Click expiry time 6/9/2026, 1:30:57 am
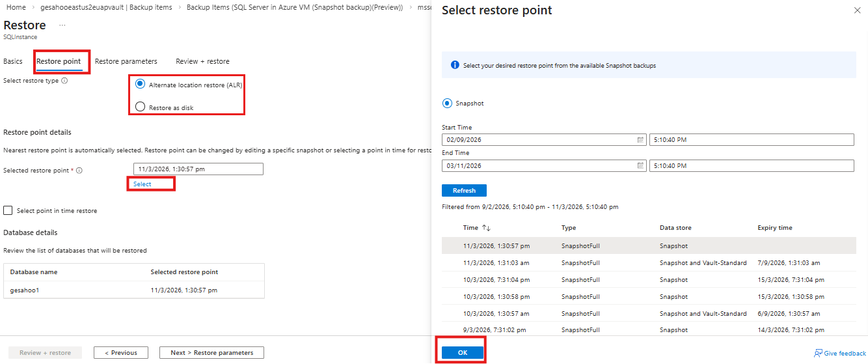The height and width of the screenshot is (364, 868). click(x=789, y=314)
